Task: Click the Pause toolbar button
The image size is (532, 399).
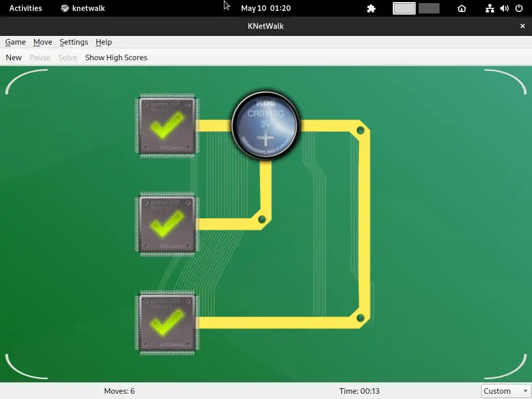Action: tap(39, 57)
